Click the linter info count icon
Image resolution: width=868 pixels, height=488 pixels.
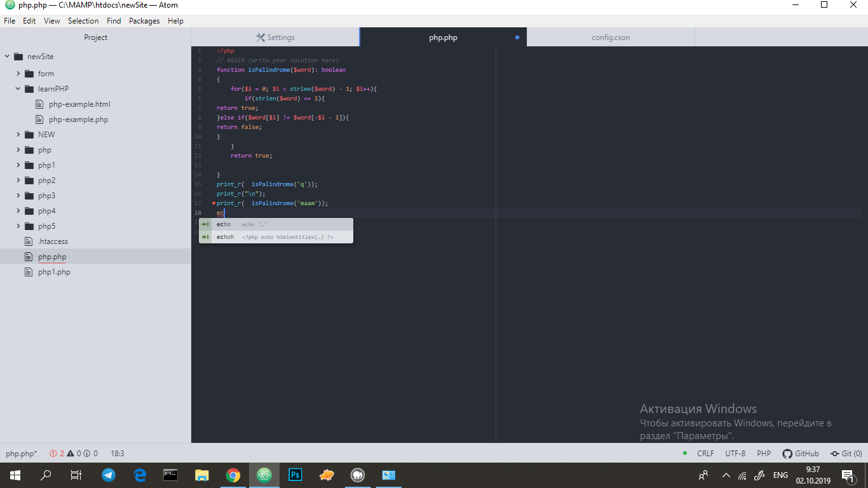87,454
